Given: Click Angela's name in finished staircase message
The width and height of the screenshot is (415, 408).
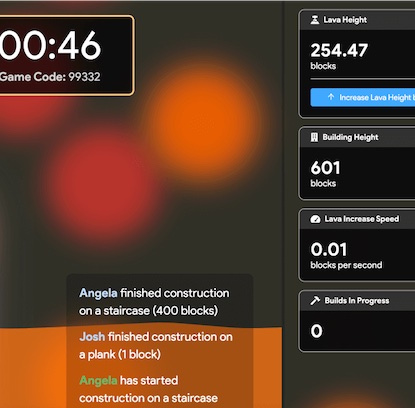Looking at the screenshot, I should [98, 293].
